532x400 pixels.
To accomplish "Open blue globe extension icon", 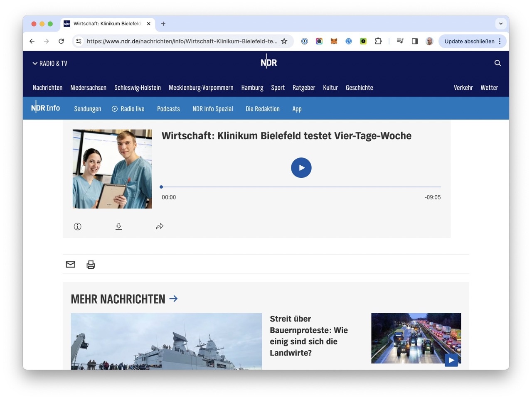I will (x=349, y=41).
